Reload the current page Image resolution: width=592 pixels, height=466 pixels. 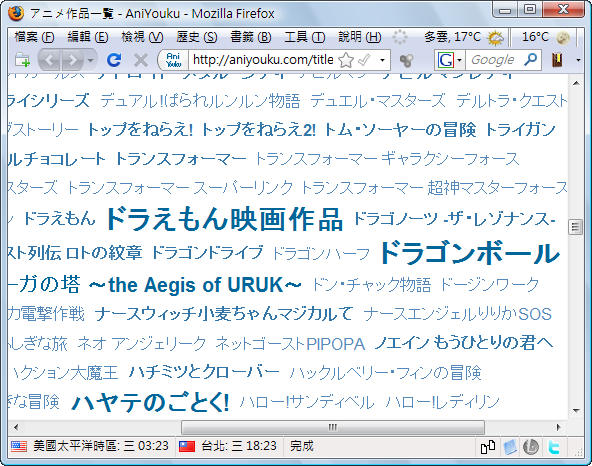point(114,60)
